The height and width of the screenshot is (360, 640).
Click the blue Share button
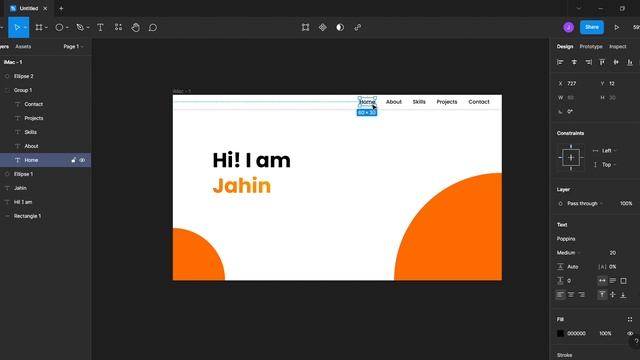click(x=591, y=27)
